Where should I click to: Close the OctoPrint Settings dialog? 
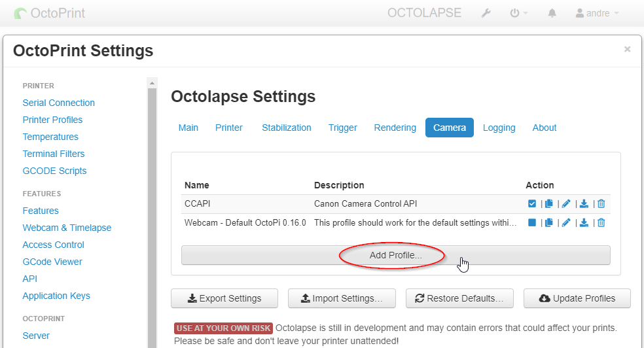(627, 49)
